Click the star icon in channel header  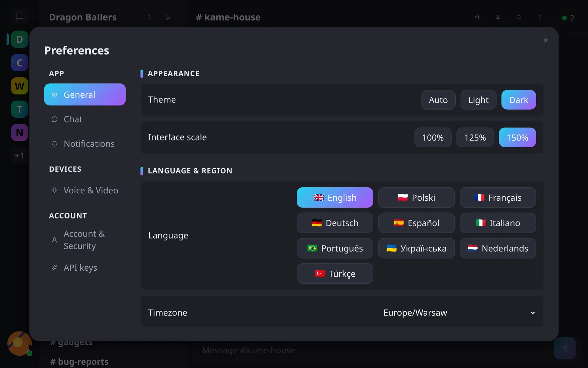click(477, 17)
